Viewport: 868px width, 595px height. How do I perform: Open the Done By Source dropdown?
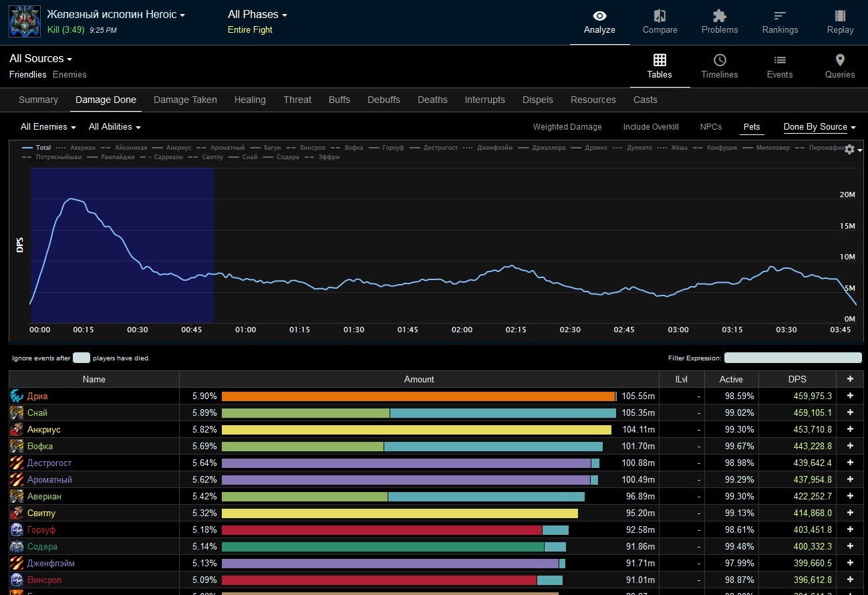pyautogui.click(x=820, y=127)
